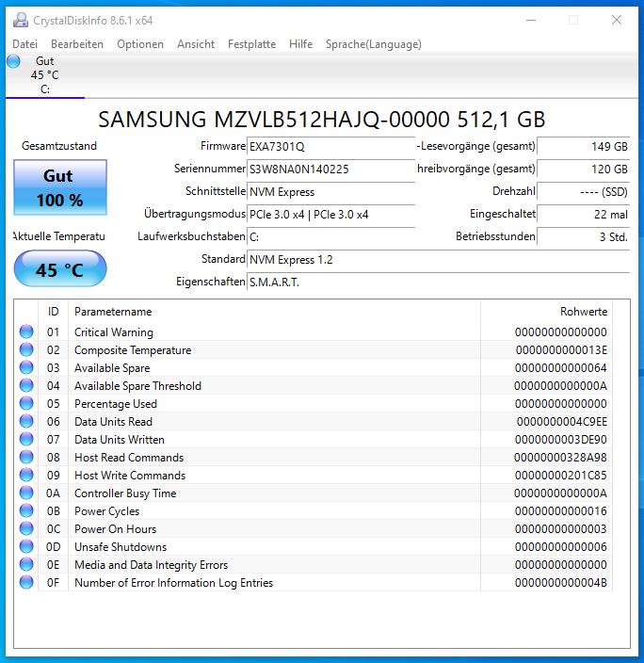Click the Laufwerksbuchstaben field C:
644x663 pixels.
coord(331,236)
